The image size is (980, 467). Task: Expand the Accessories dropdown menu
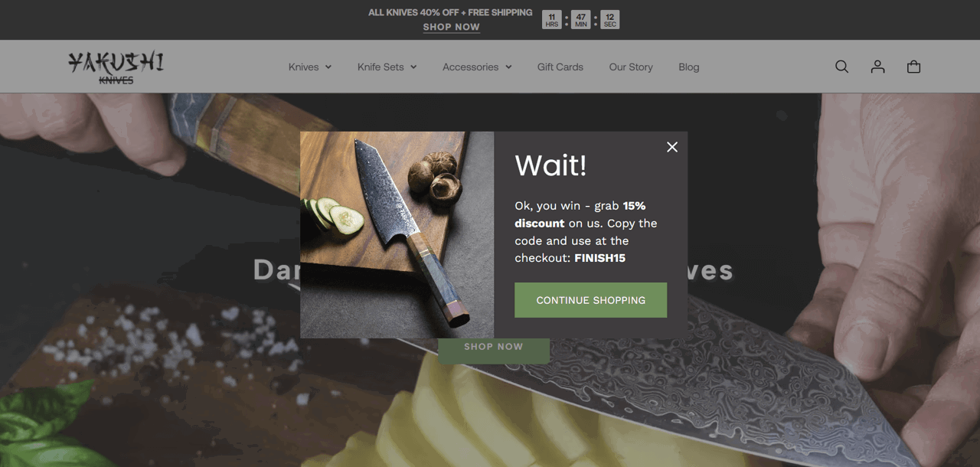coord(477,67)
